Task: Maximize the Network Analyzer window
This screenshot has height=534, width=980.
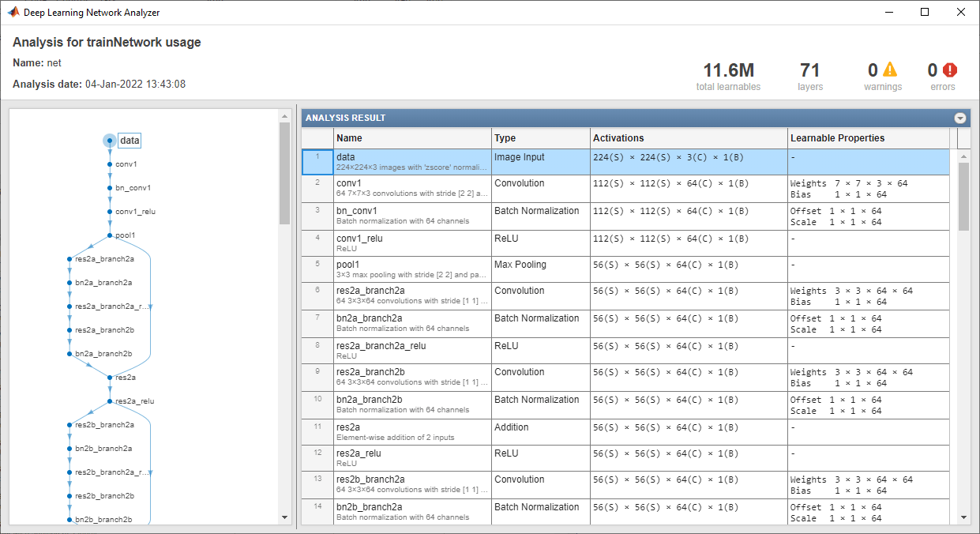Action: (x=925, y=13)
